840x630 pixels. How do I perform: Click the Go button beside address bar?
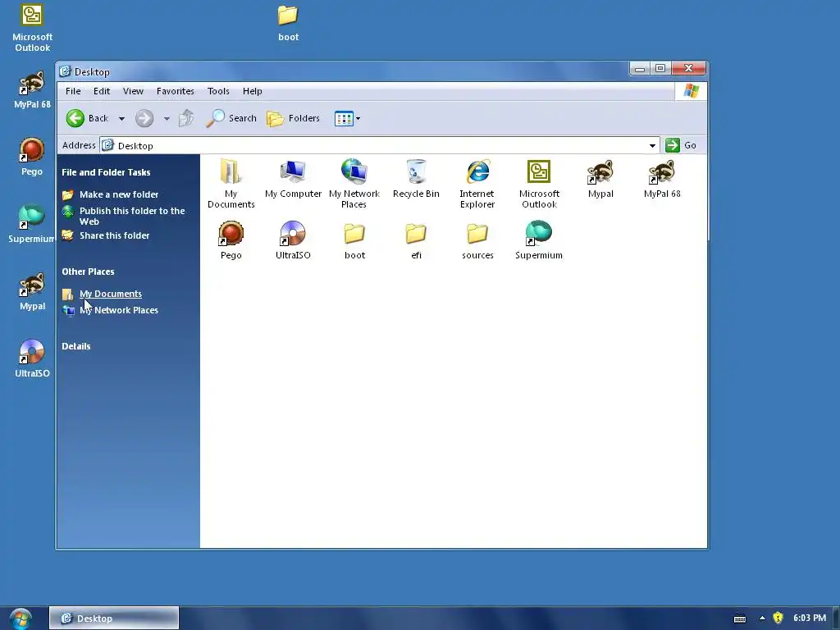682,145
